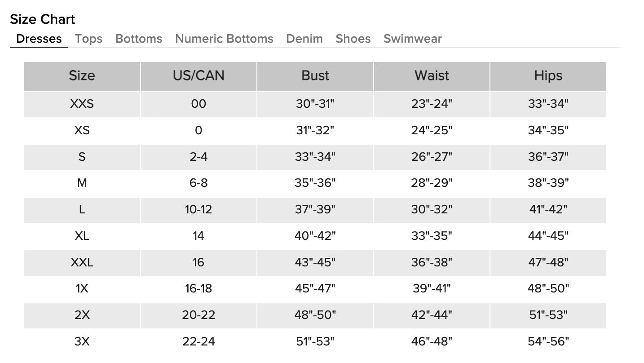Click the US/CAN column header

point(198,75)
